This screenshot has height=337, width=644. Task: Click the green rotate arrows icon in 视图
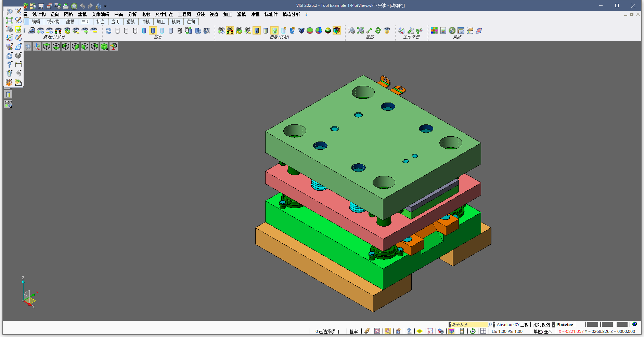(x=378, y=31)
